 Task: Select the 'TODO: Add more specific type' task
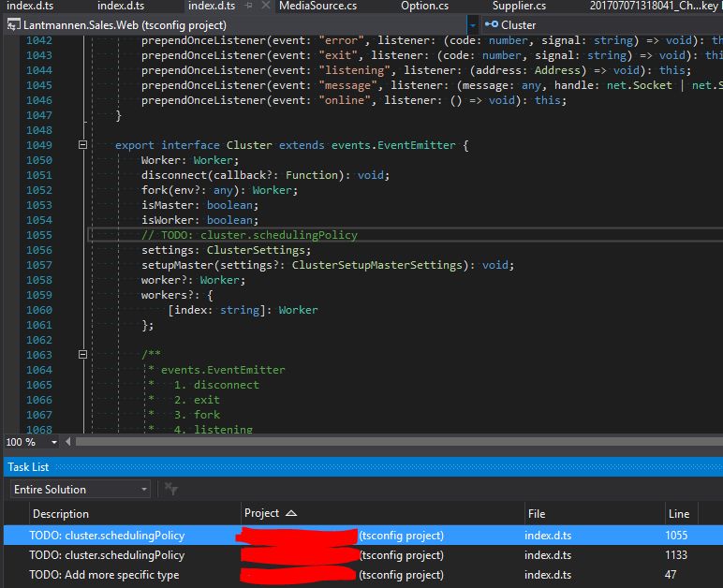tap(363, 575)
